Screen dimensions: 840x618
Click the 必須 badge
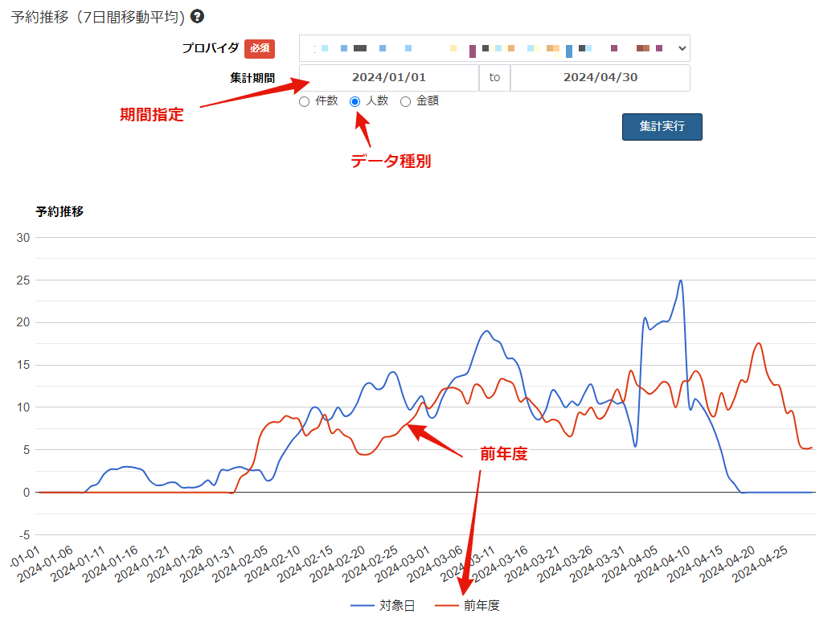[x=260, y=49]
